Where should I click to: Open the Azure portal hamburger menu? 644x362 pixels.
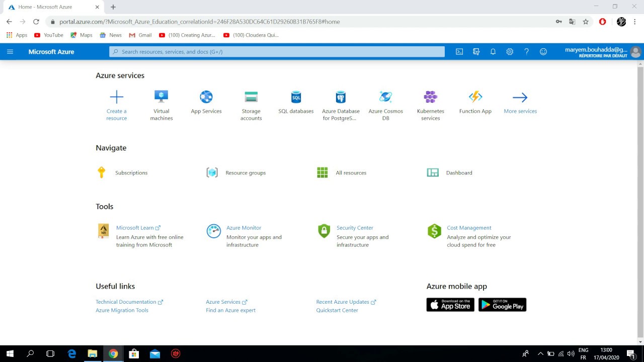(x=10, y=52)
